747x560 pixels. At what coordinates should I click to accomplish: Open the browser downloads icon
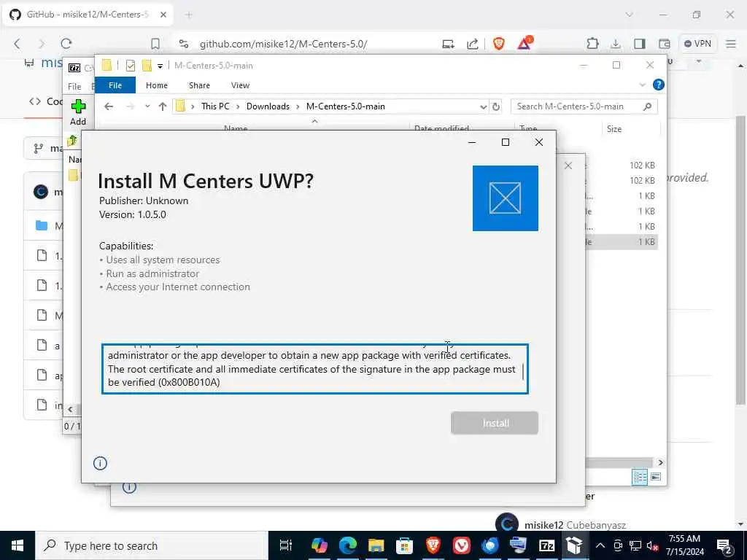[x=616, y=44]
